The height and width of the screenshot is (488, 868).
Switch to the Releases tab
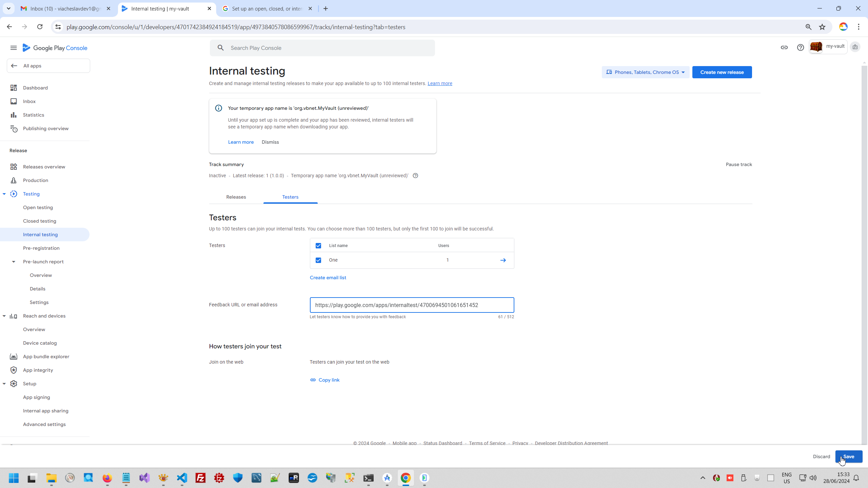pyautogui.click(x=236, y=197)
